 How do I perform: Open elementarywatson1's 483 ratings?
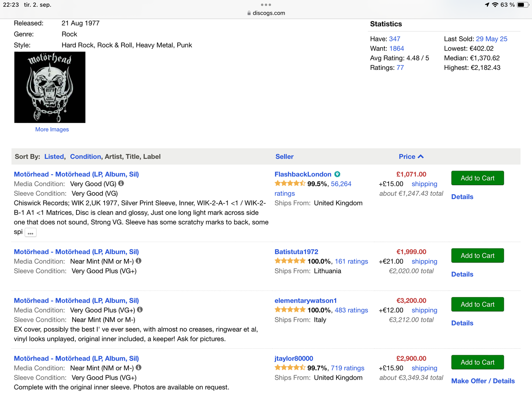click(351, 310)
